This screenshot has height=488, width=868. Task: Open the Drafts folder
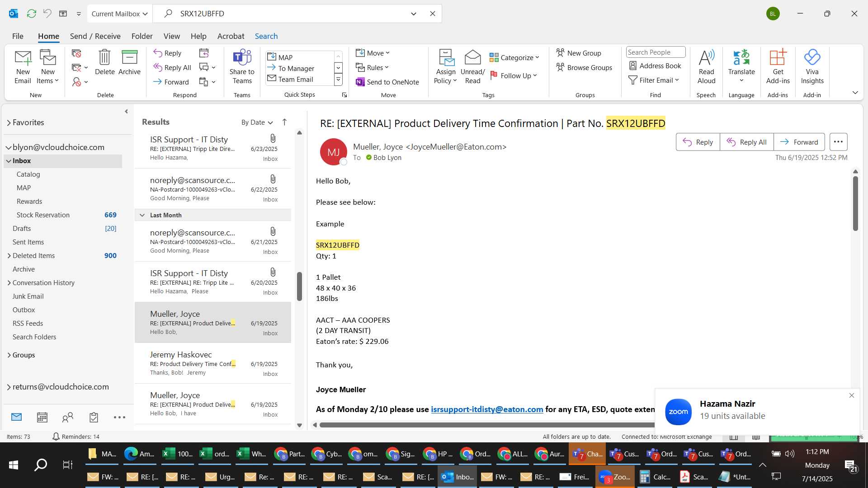pyautogui.click(x=22, y=229)
